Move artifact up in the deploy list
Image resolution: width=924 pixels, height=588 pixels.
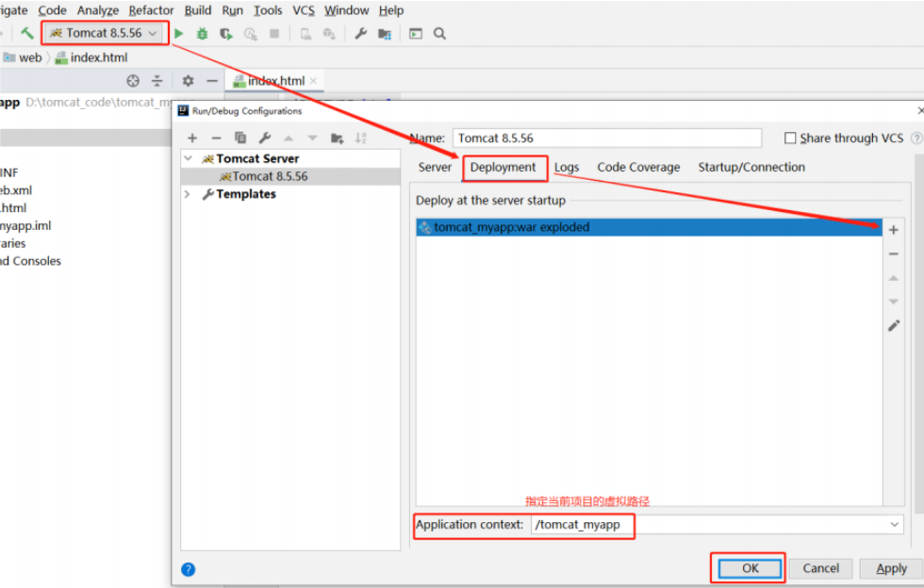click(894, 278)
